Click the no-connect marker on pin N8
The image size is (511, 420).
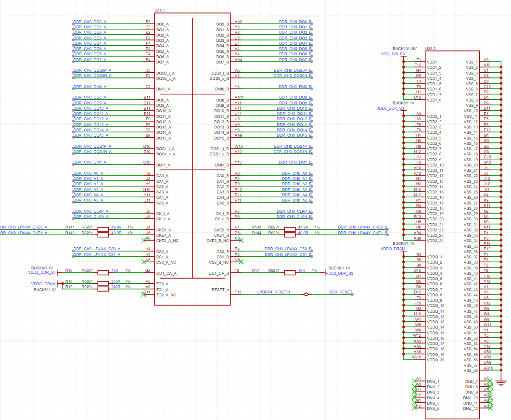[241, 240]
